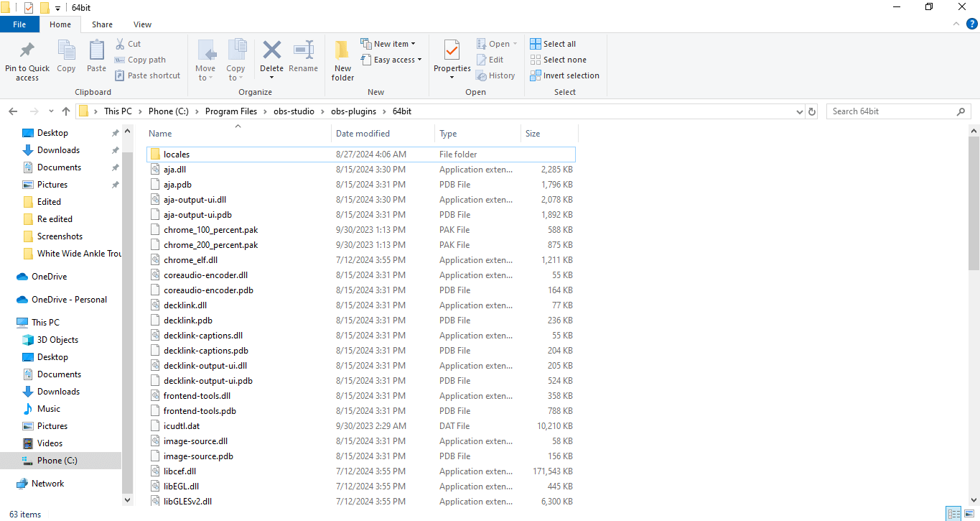Switch to the Home ribbon tab
Viewport: 980px width, 521px height.
click(60, 24)
